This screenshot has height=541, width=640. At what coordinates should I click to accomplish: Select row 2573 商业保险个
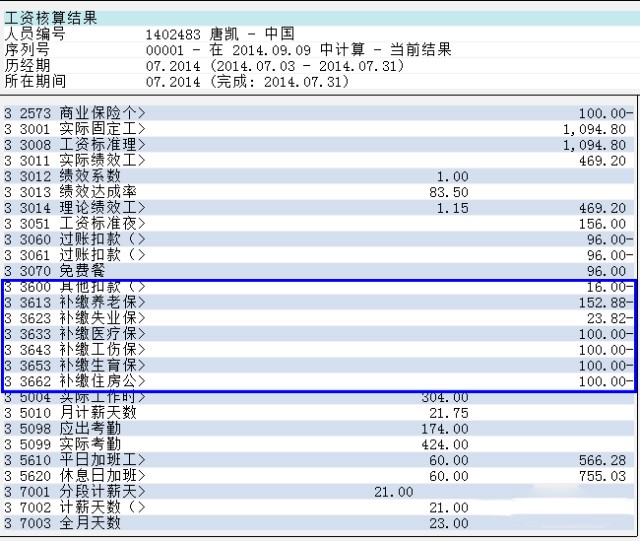[x=102, y=113]
